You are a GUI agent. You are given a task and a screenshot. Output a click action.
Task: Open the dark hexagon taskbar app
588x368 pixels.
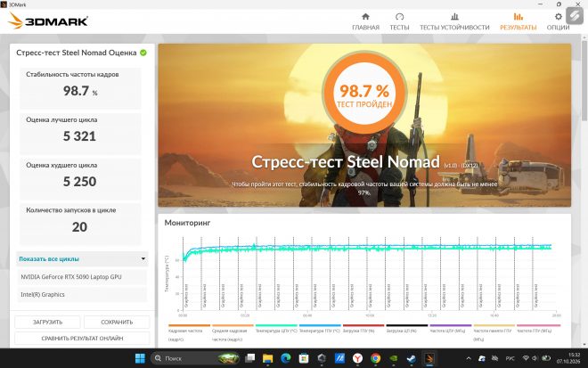click(x=322, y=358)
